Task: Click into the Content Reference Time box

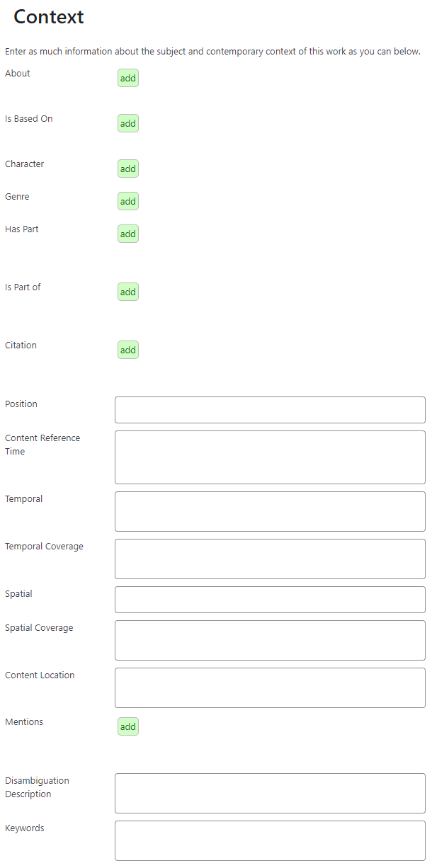Action: click(x=270, y=457)
